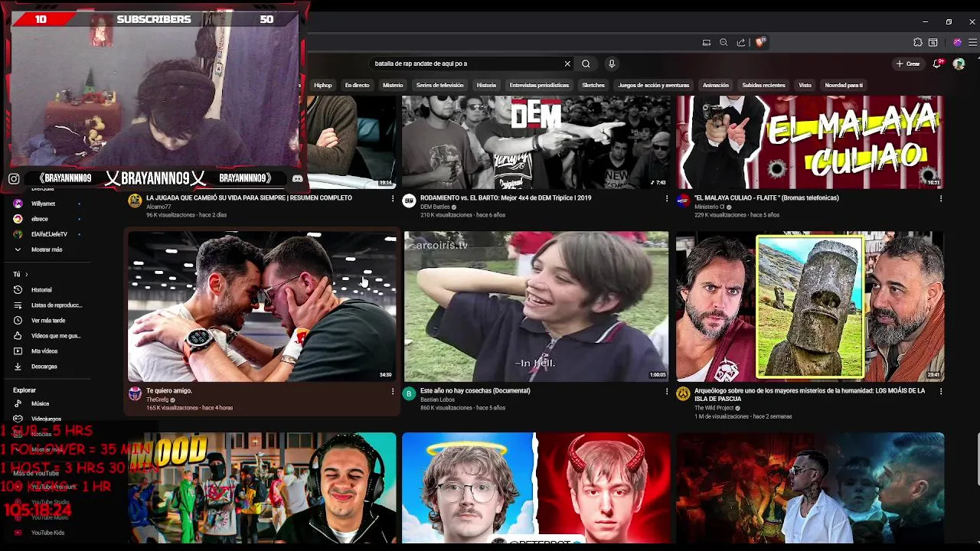Select the En directo filter chip
This screenshot has width=980, height=551.
(357, 85)
